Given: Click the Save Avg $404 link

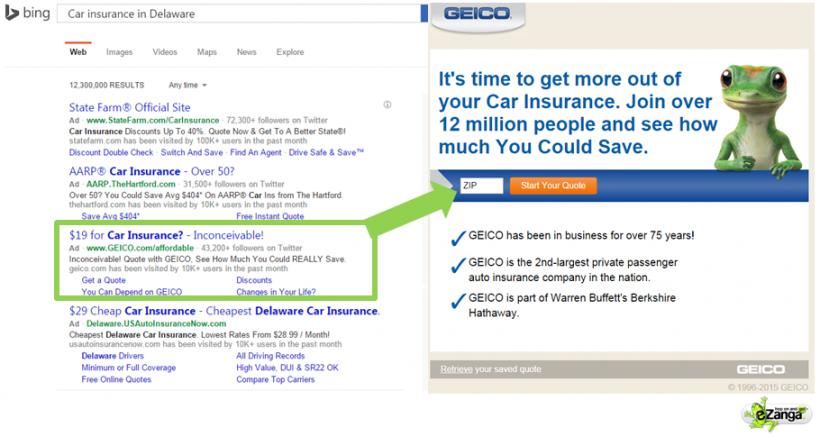Looking at the screenshot, I should (110, 216).
